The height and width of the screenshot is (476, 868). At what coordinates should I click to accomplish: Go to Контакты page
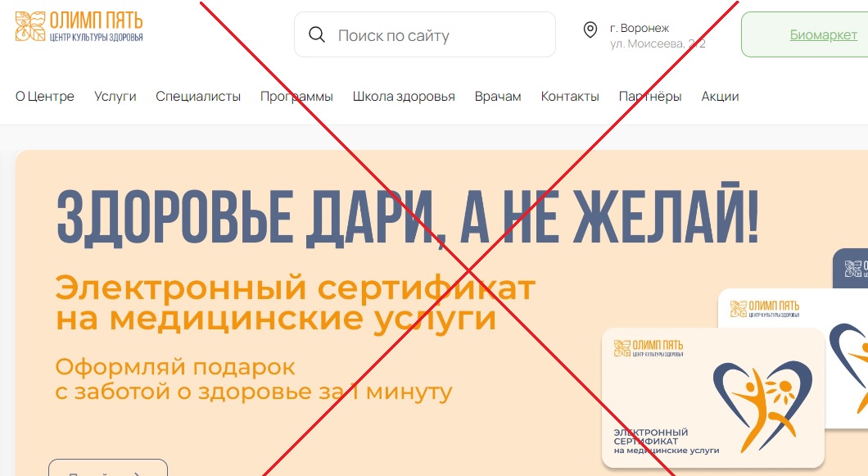[570, 97]
